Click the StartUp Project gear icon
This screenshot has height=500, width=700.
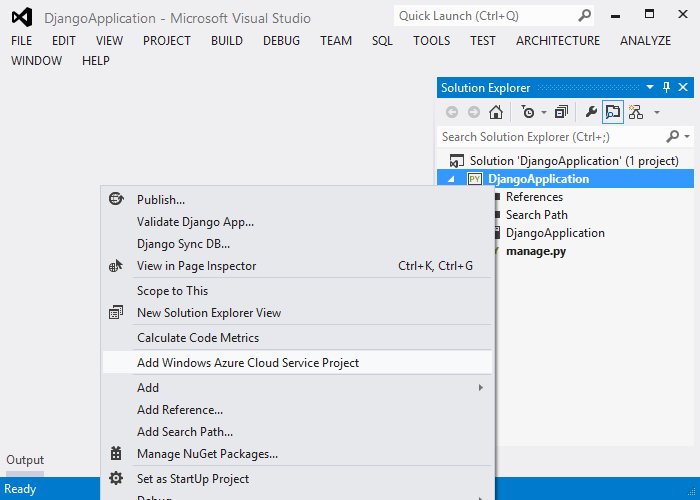[x=116, y=478]
